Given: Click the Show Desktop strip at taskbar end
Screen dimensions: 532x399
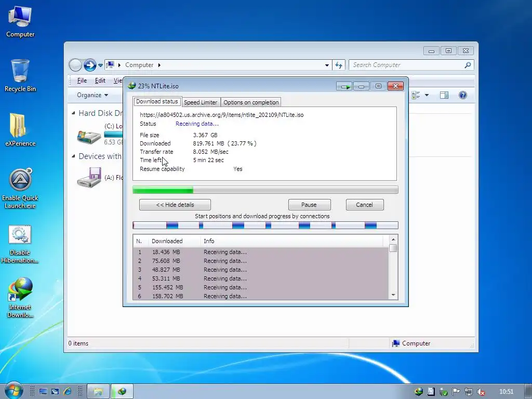Looking at the screenshot, I should (x=528, y=391).
